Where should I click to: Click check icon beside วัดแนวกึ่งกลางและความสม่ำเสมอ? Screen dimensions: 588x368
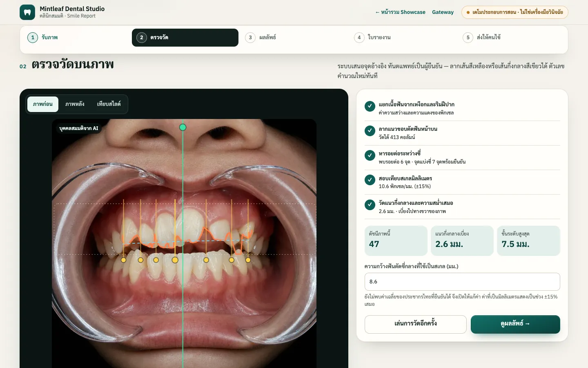pyautogui.click(x=370, y=204)
